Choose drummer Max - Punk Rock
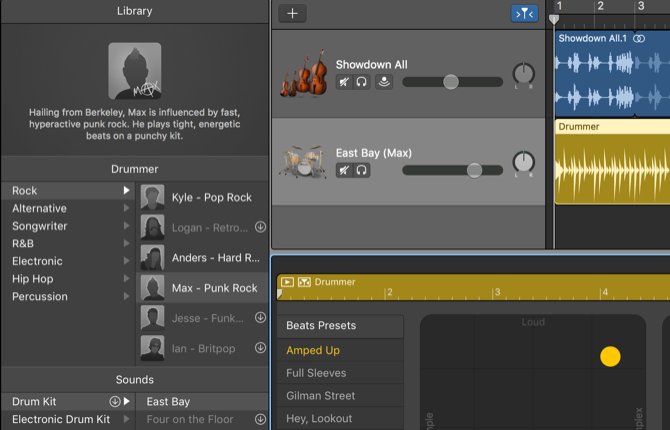 point(202,288)
